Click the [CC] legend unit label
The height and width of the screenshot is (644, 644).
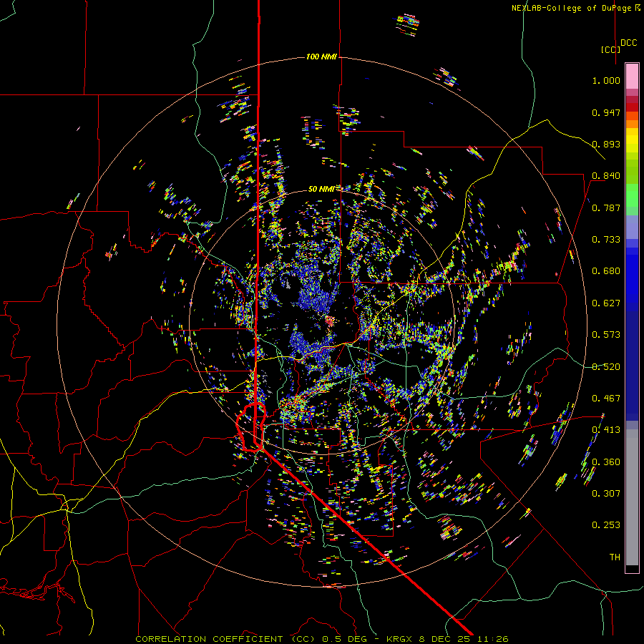610,49
